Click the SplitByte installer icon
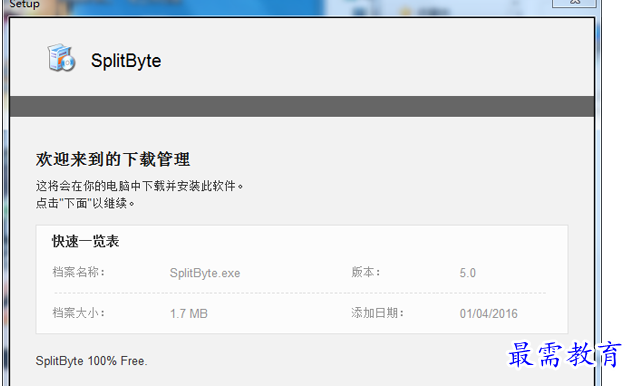 (x=61, y=58)
